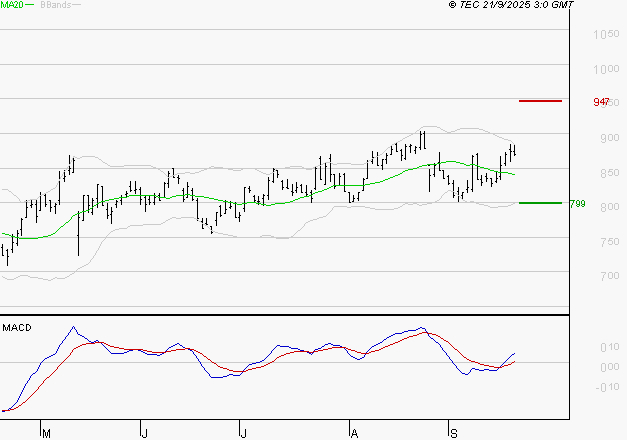Select the 947 resistance price label
The height and width of the screenshot is (440, 627).
pyautogui.click(x=601, y=103)
